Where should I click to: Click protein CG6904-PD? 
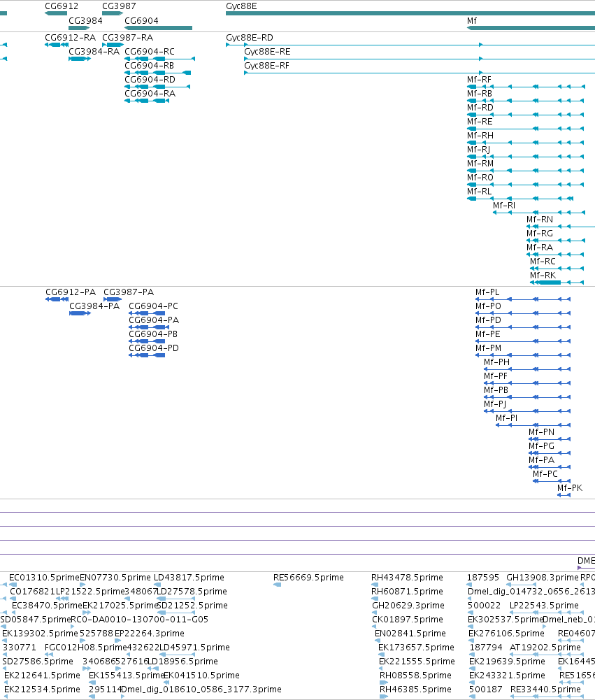pos(154,348)
